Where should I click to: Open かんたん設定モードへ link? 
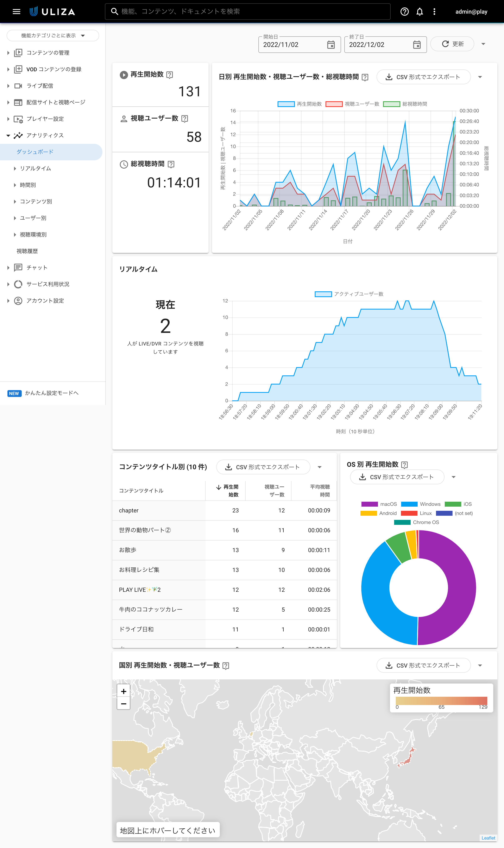click(x=52, y=393)
